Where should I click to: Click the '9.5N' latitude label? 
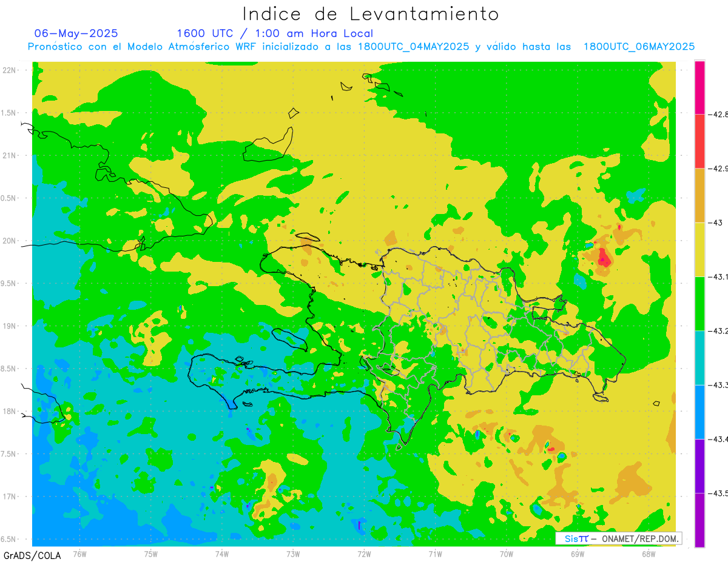click(x=9, y=283)
